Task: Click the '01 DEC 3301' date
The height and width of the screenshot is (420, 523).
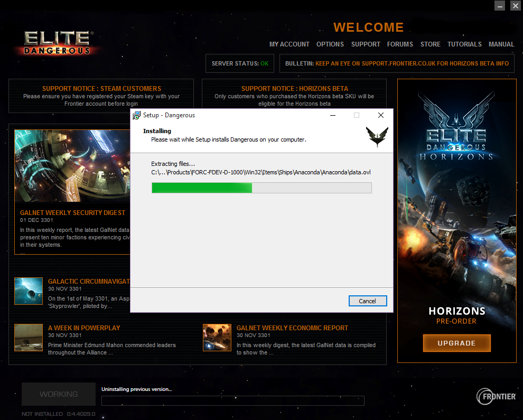Action: coord(36,220)
